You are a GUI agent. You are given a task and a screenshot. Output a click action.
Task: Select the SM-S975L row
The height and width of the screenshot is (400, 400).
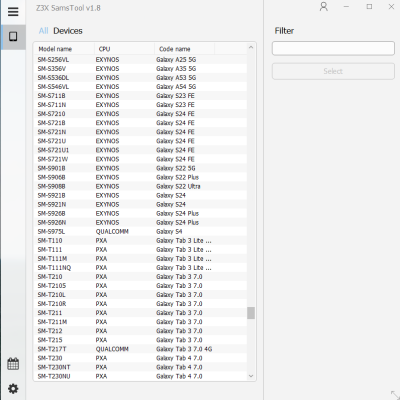140,231
